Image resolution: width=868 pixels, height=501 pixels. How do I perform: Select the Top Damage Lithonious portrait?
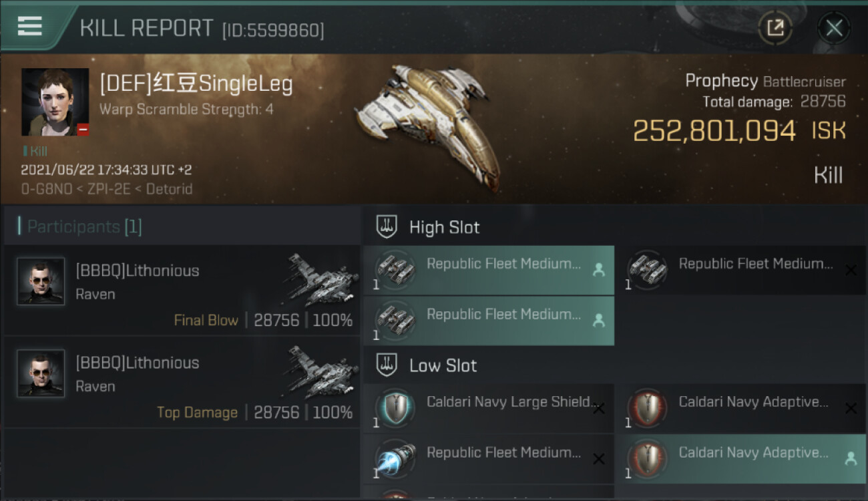point(41,373)
